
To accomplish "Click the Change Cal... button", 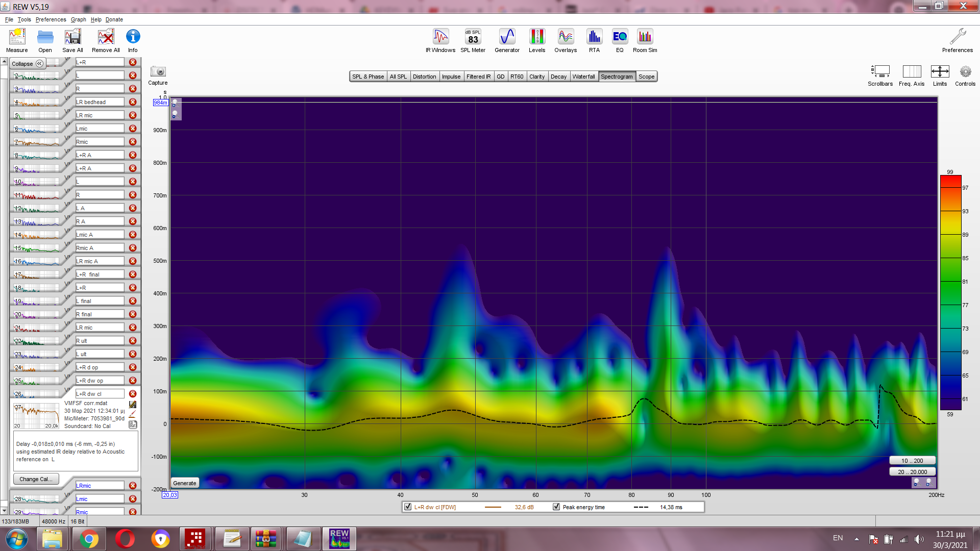I will tap(36, 479).
